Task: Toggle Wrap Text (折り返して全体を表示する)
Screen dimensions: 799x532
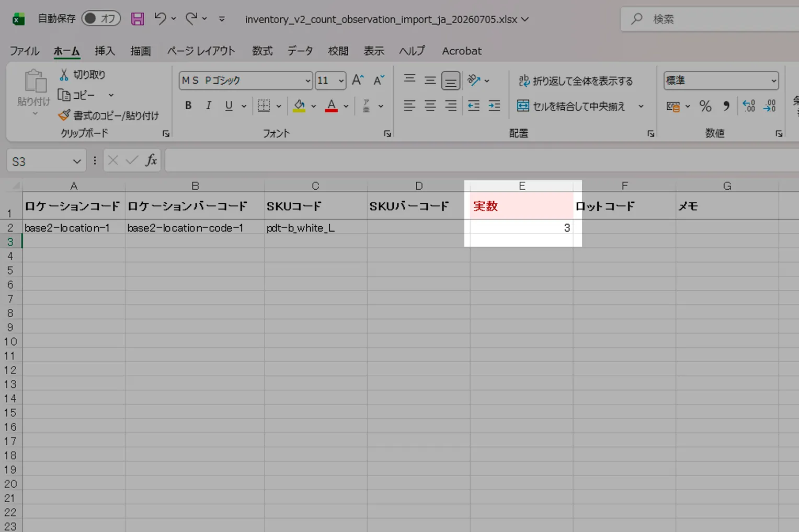Action: point(575,80)
